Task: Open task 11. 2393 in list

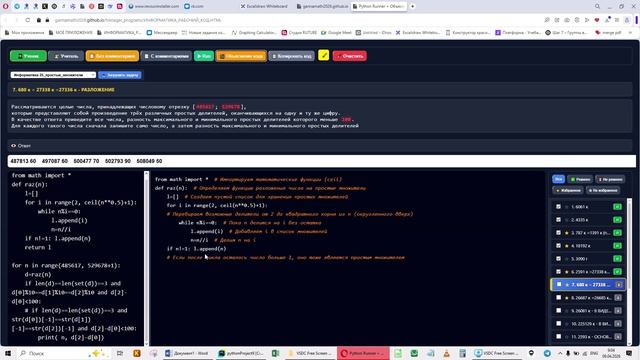Action: (588, 337)
